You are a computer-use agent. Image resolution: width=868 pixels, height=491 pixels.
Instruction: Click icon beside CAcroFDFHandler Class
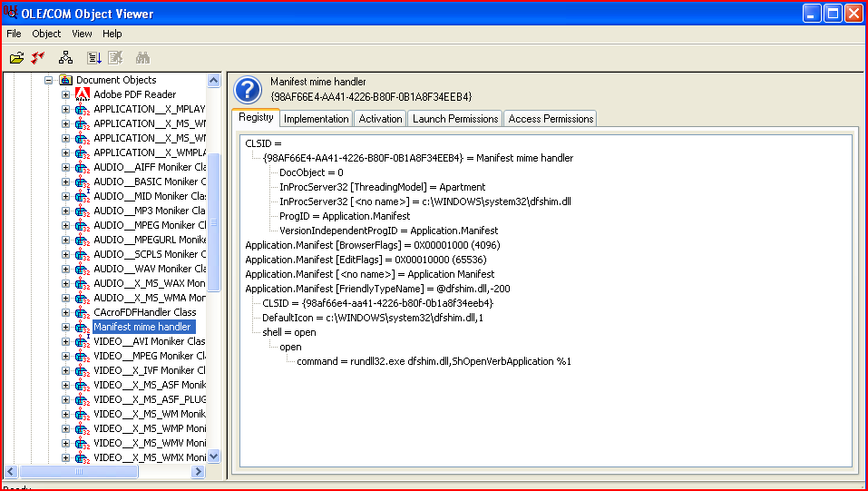(82, 312)
